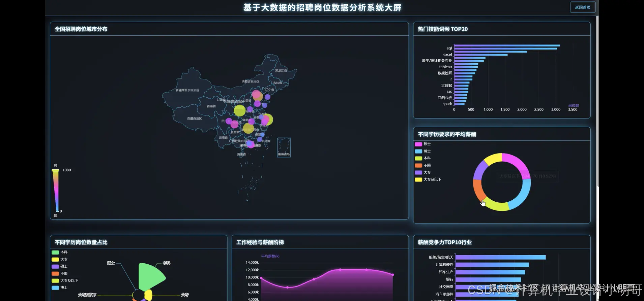Screen dimensions: 644x301
Task: Click the 黑龙江省 label on map
Action: pos(281,71)
